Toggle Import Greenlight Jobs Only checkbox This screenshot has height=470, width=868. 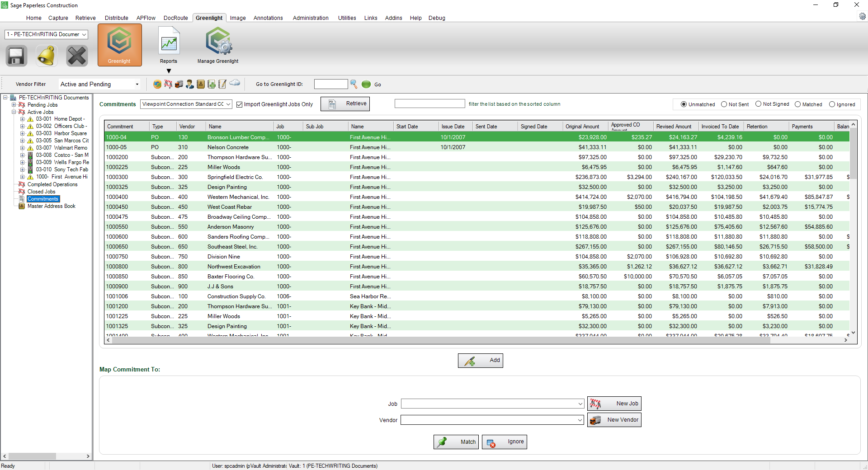click(x=240, y=104)
